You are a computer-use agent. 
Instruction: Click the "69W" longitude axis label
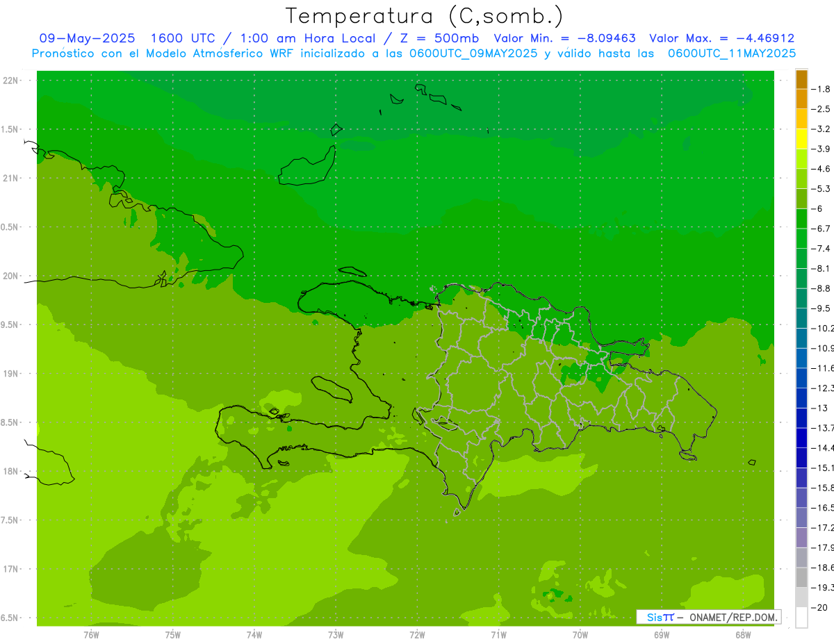pyautogui.click(x=662, y=634)
